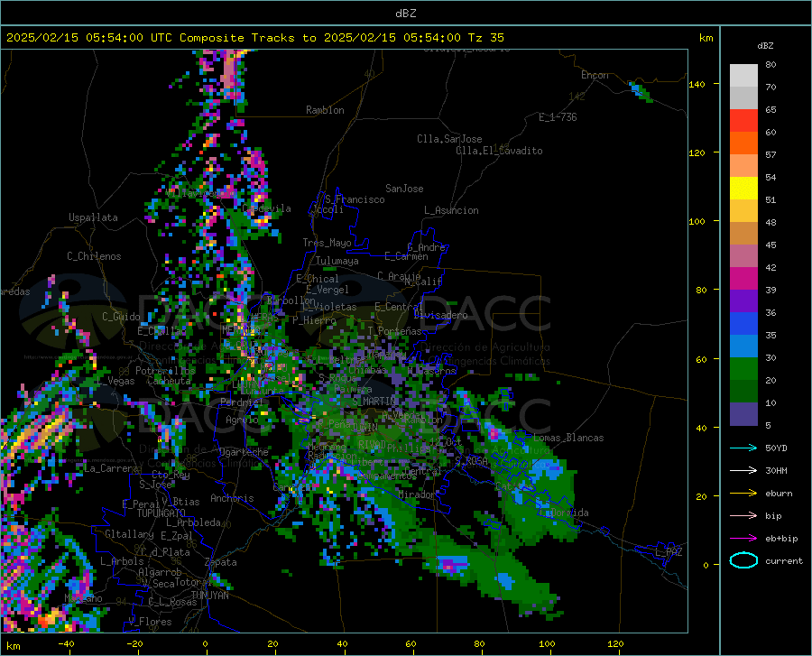Click the Tres_Mayo map label

click(327, 243)
